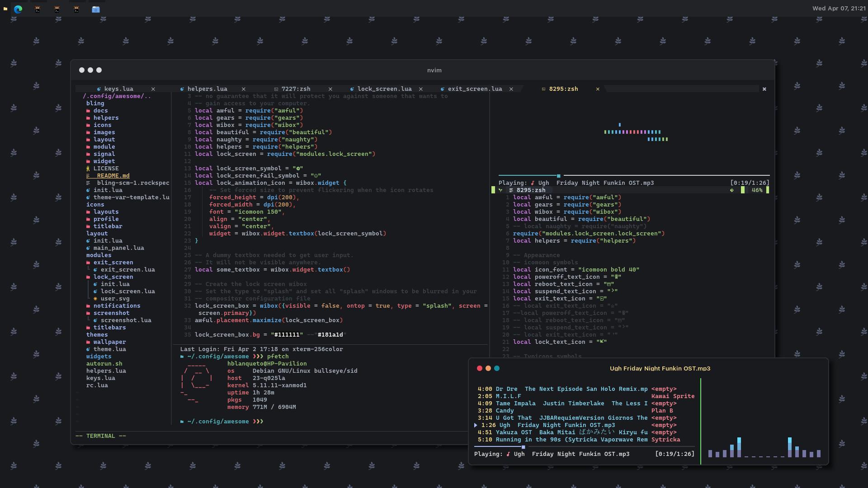The width and height of the screenshot is (868, 488).
Task: Click the folder icon beside wallpaper
Action: tap(88, 342)
